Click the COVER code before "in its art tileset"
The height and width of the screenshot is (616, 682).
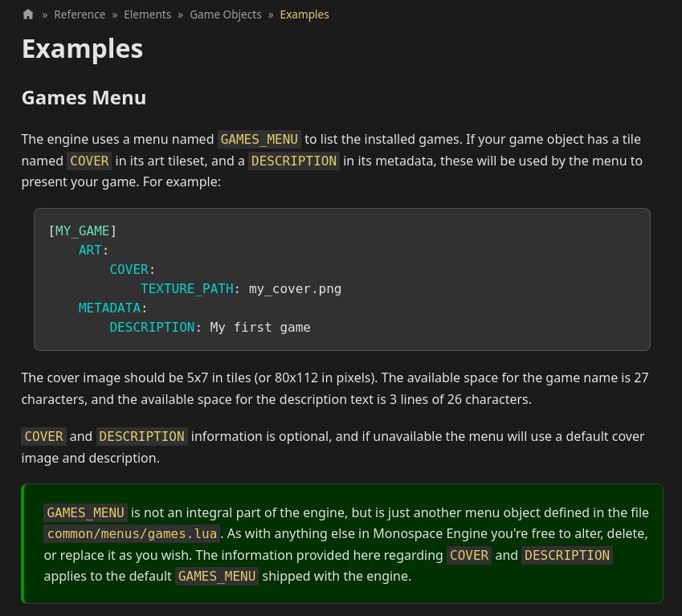click(x=89, y=161)
